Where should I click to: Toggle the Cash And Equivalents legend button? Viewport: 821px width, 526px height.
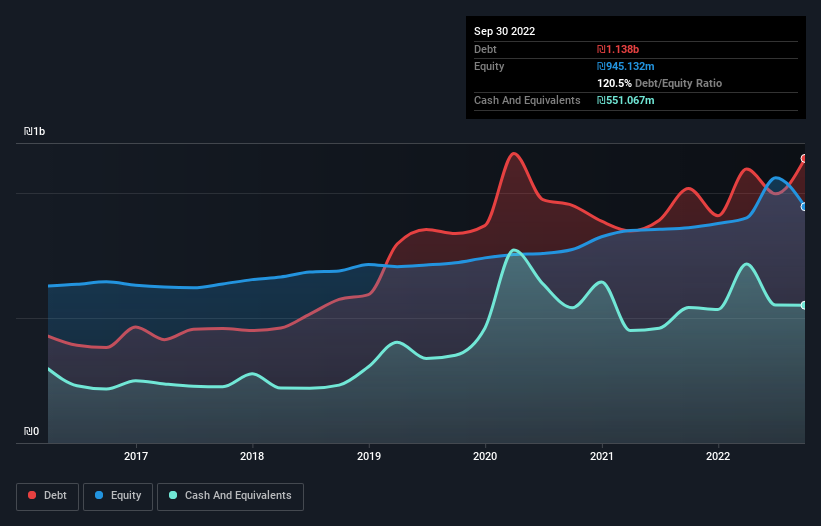pos(230,496)
